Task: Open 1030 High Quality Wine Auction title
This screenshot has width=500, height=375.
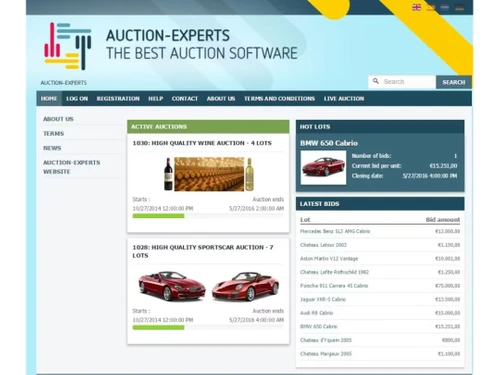Action: click(202, 143)
